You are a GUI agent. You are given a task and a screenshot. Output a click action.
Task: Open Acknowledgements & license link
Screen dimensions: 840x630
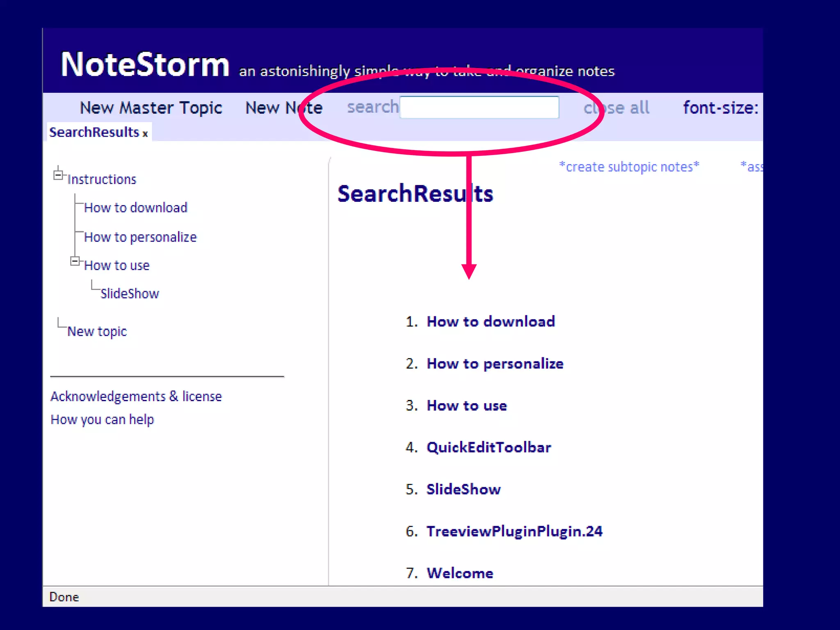tap(136, 396)
